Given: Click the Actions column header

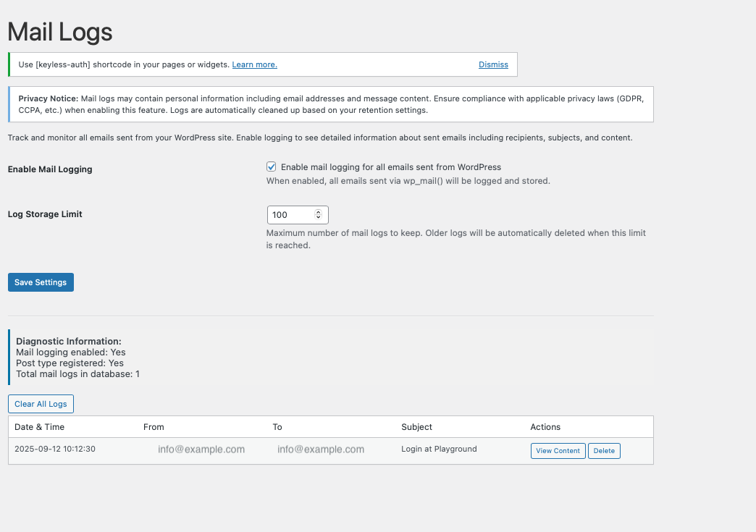Looking at the screenshot, I should tap(545, 427).
